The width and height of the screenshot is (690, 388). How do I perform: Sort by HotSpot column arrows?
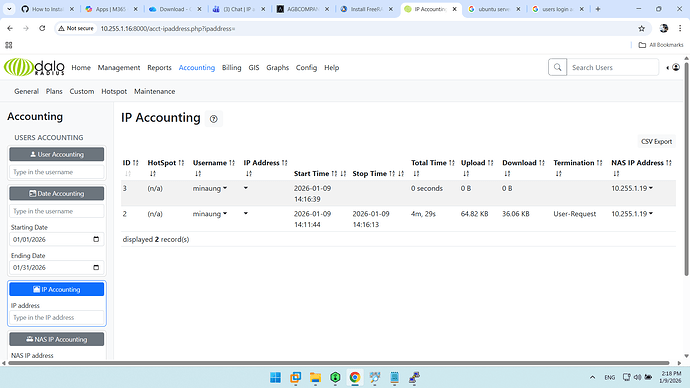181,163
